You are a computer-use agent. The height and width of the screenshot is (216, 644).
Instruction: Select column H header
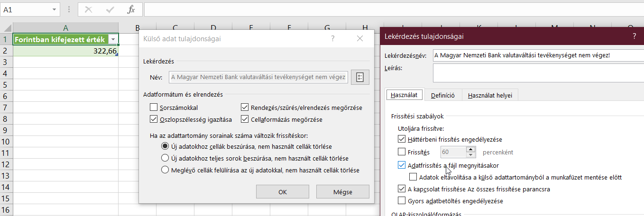[365, 28]
